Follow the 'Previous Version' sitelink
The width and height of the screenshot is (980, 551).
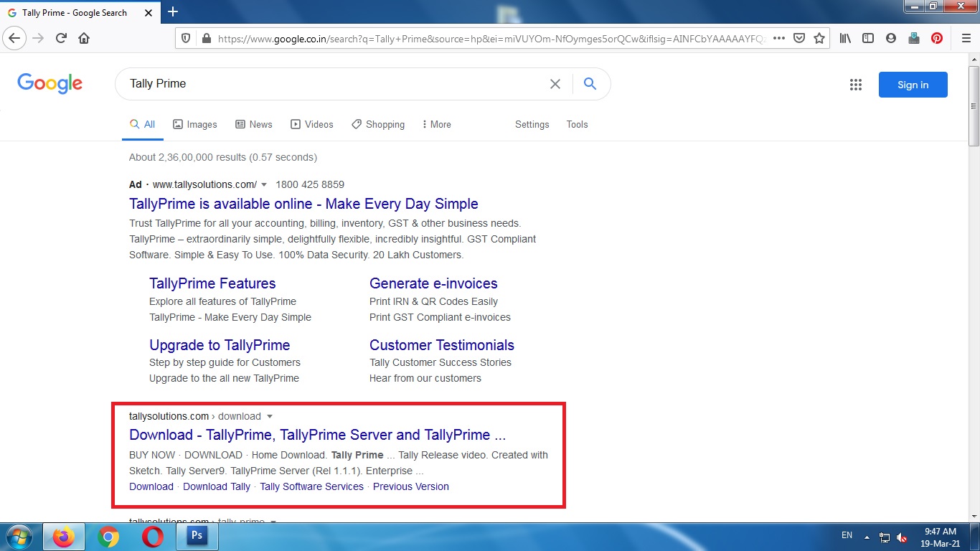[x=411, y=486]
